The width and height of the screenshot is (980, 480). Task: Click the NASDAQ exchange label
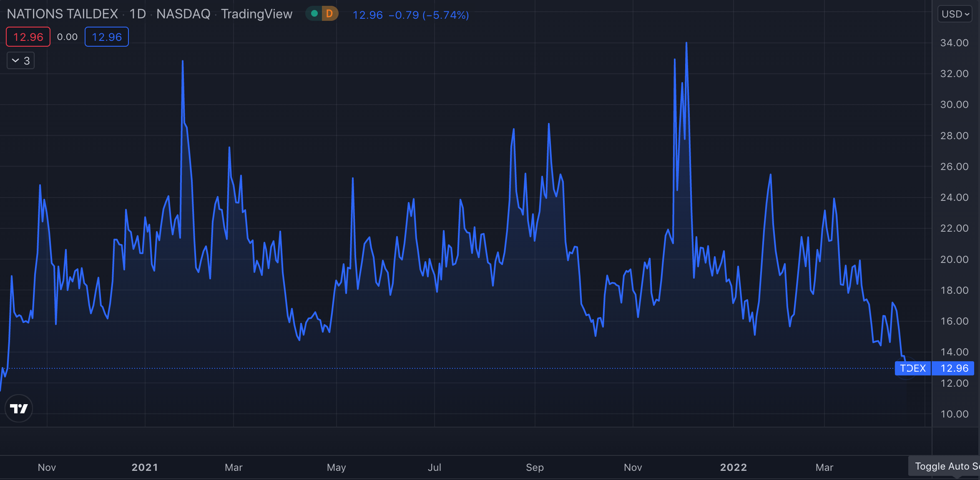point(183,14)
